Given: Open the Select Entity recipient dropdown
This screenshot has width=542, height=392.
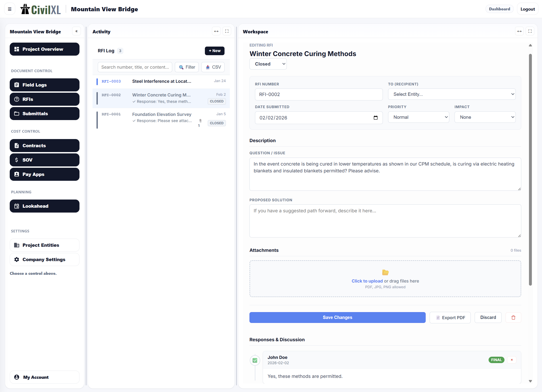Looking at the screenshot, I should pos(451,94).
